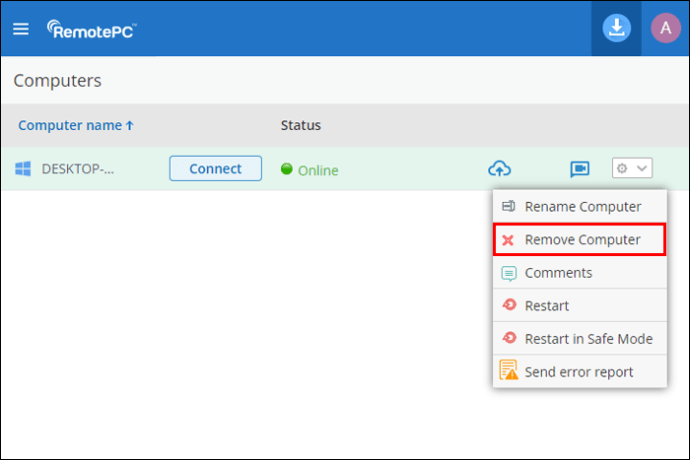
Task: Click the Computers page heading
Action: point(57,80)
